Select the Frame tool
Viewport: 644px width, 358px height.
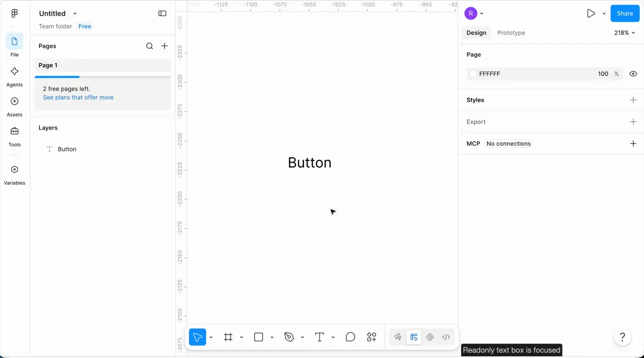228,337
